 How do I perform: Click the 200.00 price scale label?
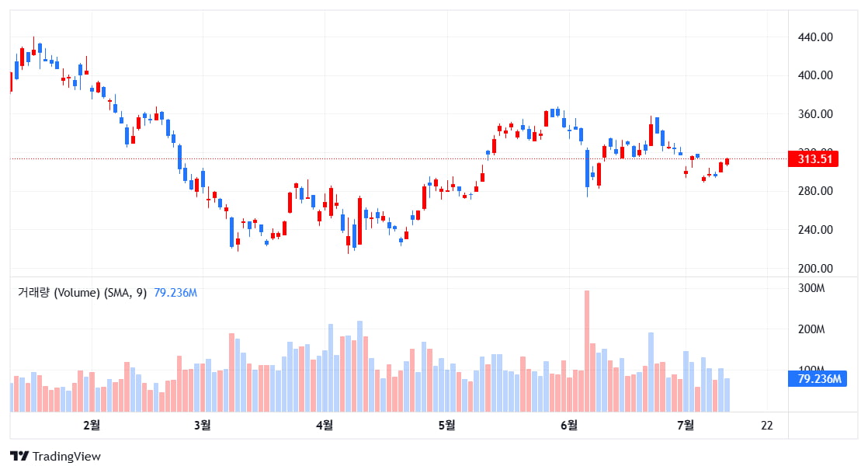tap(815, 269)
